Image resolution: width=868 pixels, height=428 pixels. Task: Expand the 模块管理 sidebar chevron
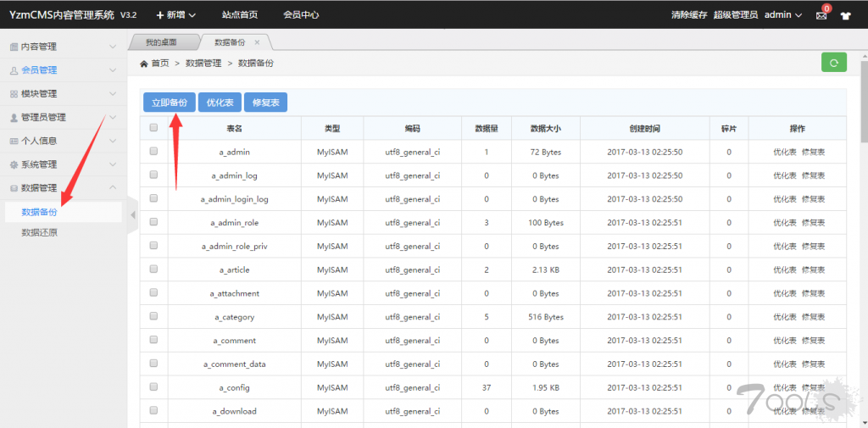click(113, 94)
